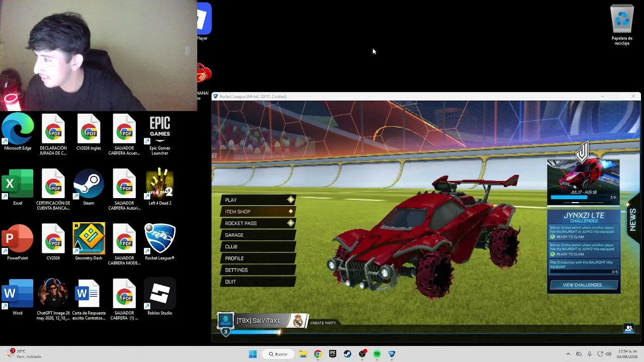Open Epic Games Launcher from the taskbar
The width and height of the screenshot is (644, 362).
[333, 354]
